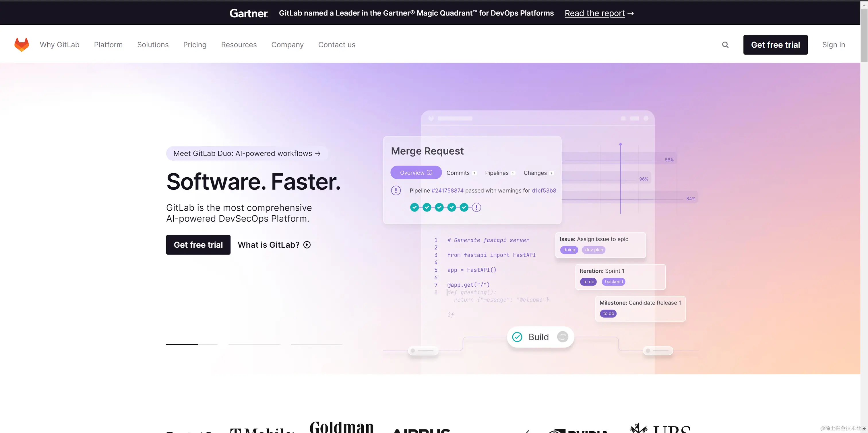This screenshot has width=868, height=433.
Task: Click to do label on Milestone card
Action: pos(608,313)
